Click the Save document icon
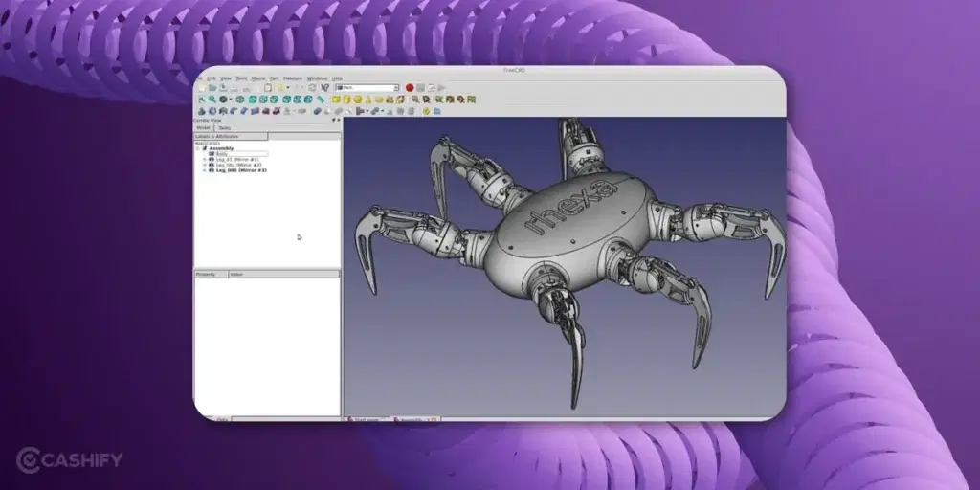The width and height of the screenshot is (980, 490). pos(222,87)
